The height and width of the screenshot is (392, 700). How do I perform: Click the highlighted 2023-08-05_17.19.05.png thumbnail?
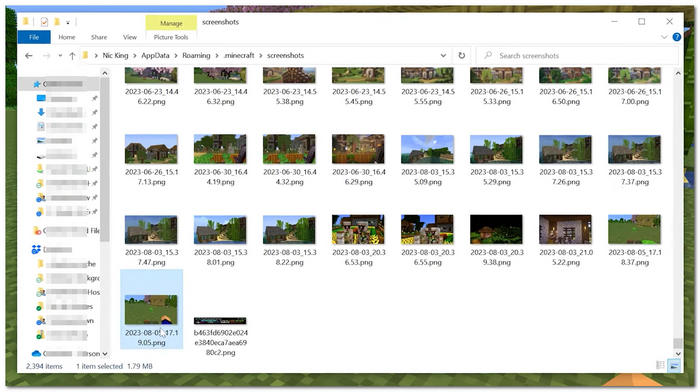[151, 309]
